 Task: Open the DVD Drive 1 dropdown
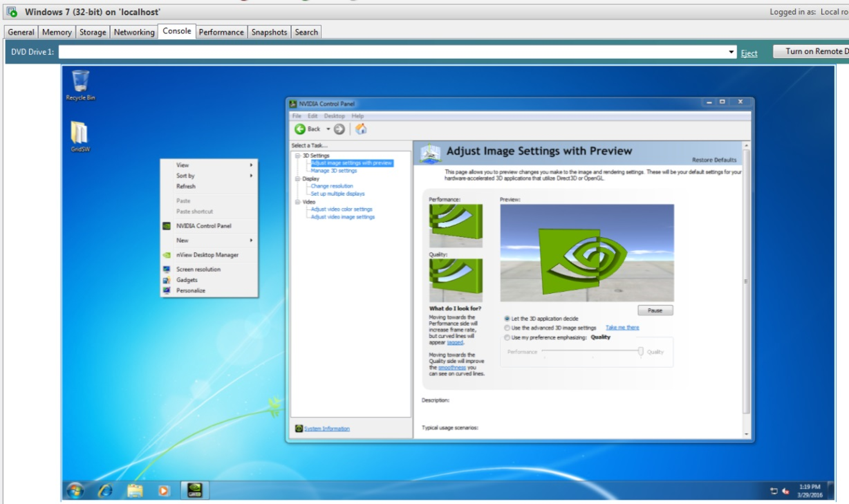pos(731,52)
